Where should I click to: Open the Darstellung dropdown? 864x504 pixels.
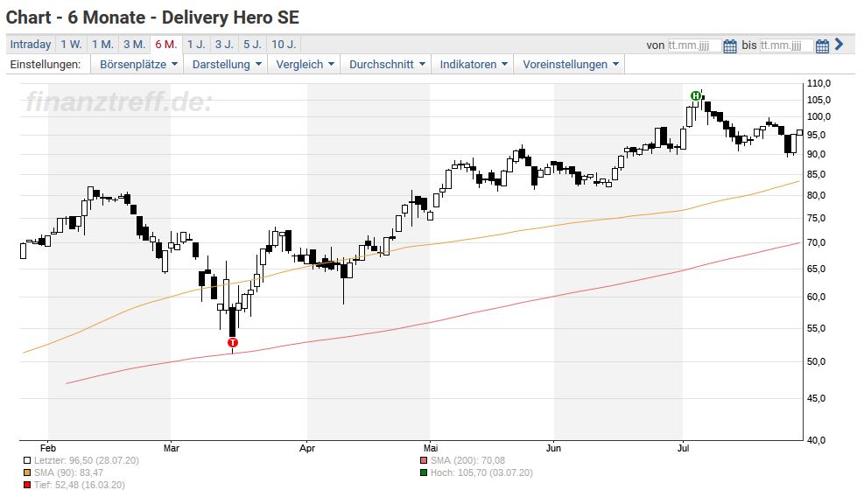click(226, 64)
